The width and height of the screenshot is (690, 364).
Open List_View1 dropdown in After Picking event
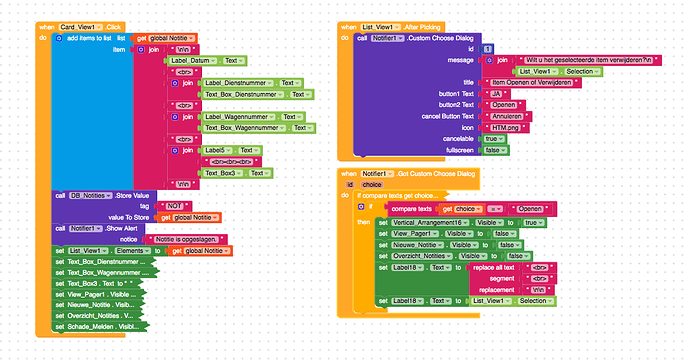pos(381,27)
